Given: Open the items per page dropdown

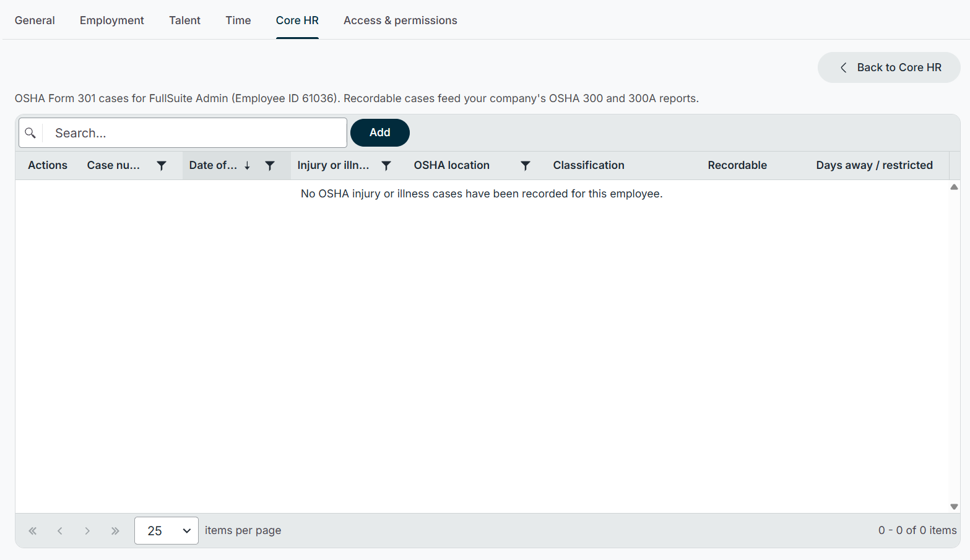Looking at the screenshot, I should point(167,531).
